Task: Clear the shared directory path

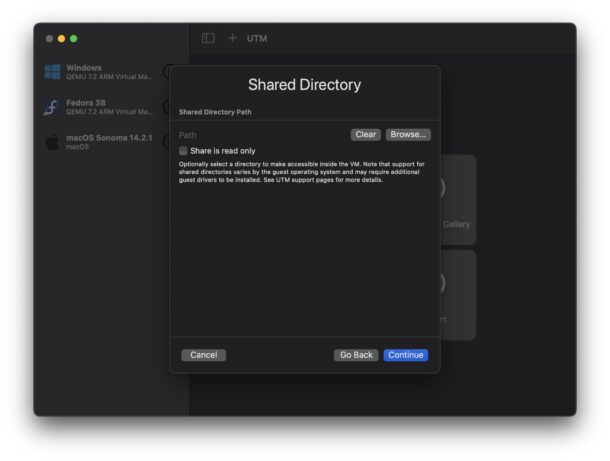Action: click(x=365, y=134)
